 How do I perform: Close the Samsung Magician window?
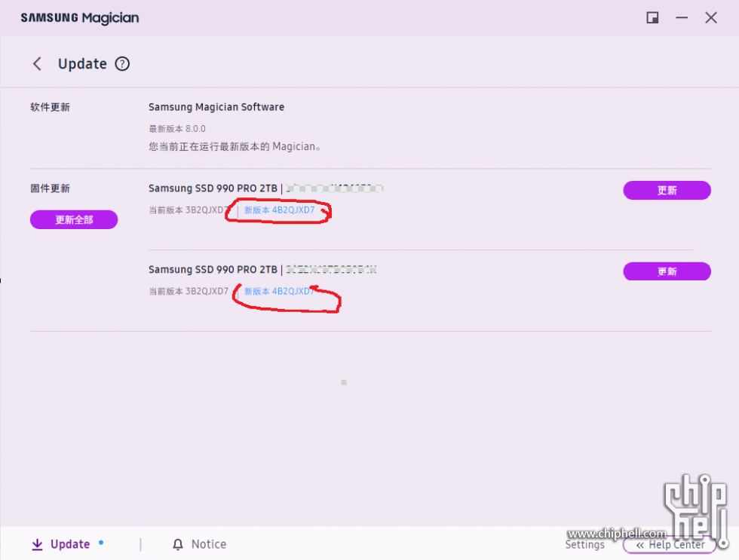click(710, 18)
